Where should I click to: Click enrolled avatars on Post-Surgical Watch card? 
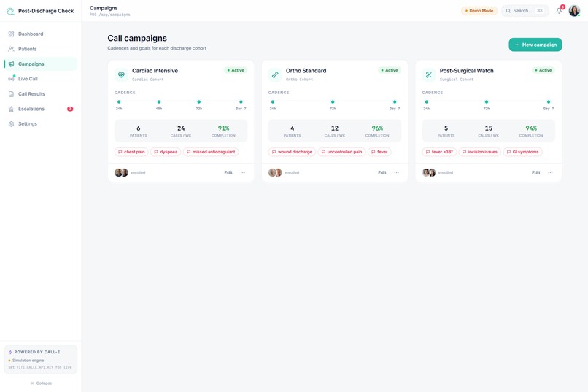click(429, 172)
